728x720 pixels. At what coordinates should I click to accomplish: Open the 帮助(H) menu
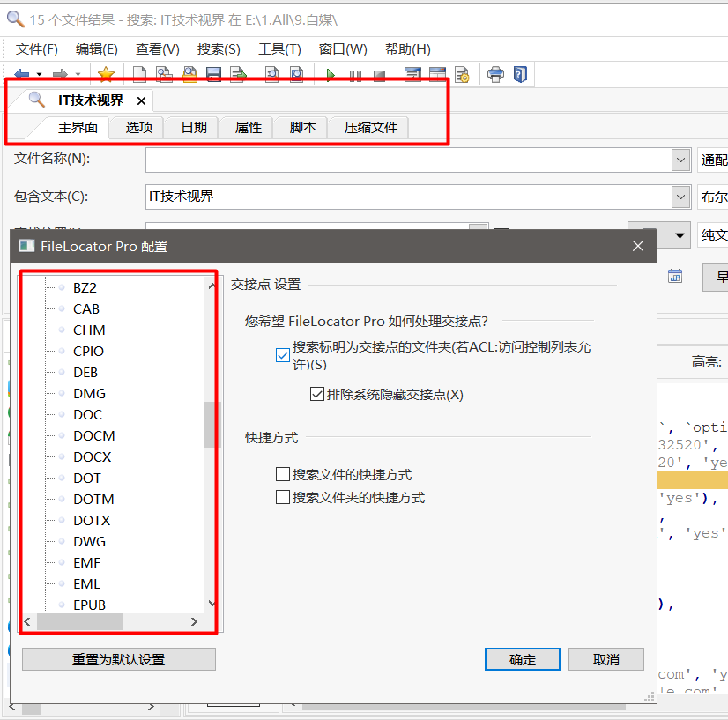408,49
